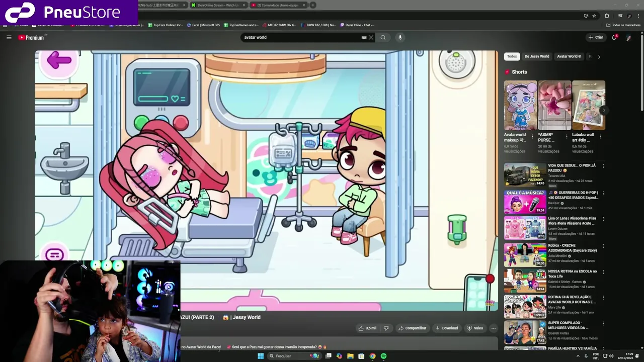
Task: Open more options for 'Lisa or Lena' video
Action: [603, 219]
